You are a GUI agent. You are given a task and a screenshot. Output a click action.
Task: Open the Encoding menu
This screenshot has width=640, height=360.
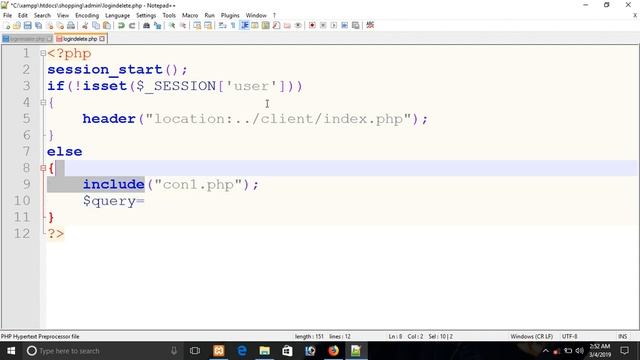point(87,16)
